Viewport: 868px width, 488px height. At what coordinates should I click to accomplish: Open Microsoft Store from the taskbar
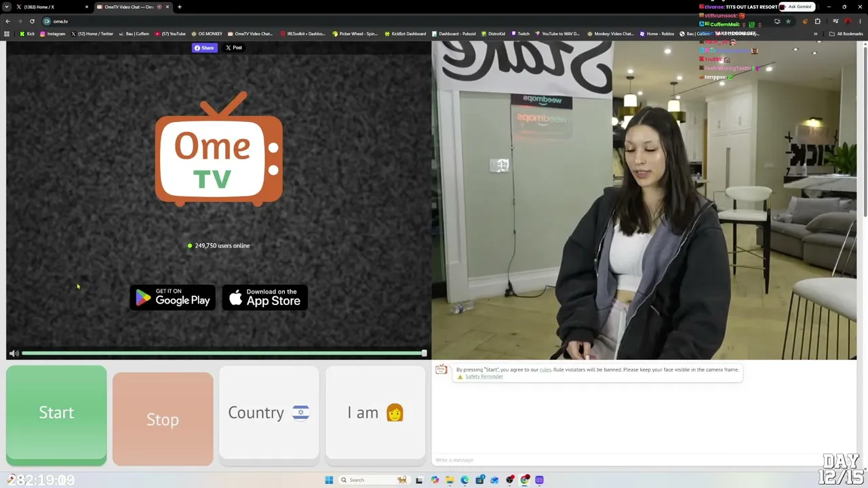(x=479, y=480)
